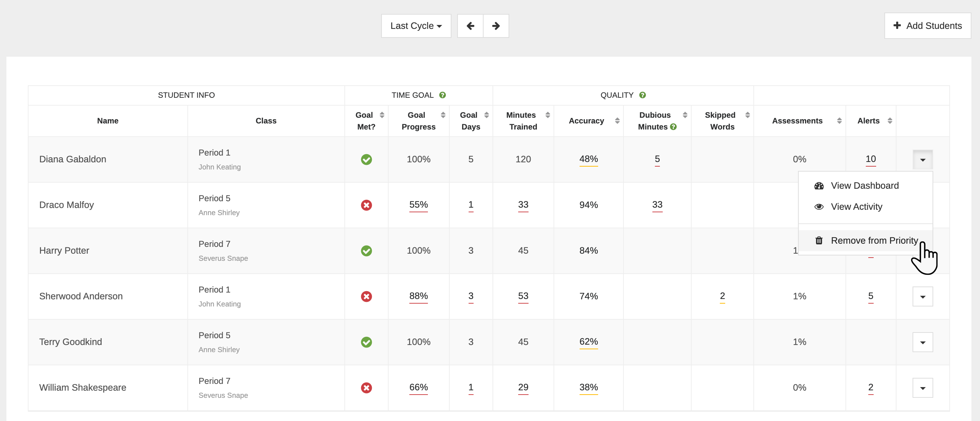Open the Last Cycle dropdown
Screen dimensions: 980x421
[x=416, y=26]
